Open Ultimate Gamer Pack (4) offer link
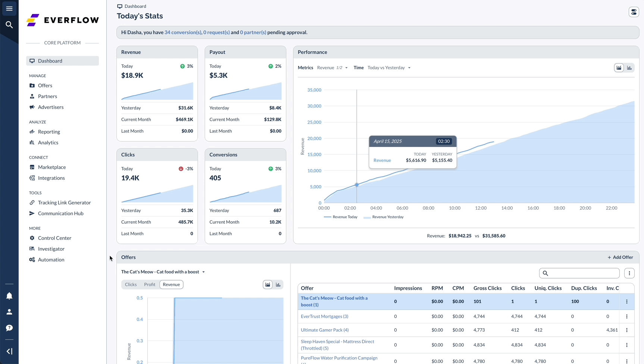The width and height of the screenshot is (644, 364). (x=325, y=330)
